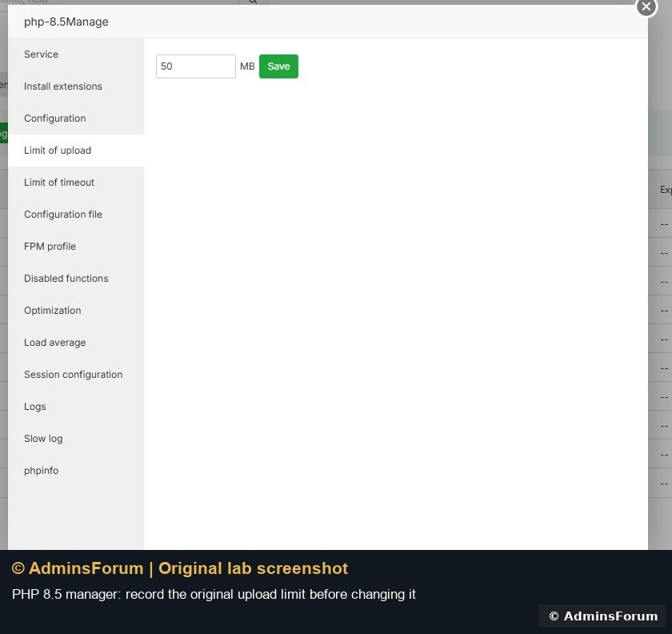The image size is (672, 634).
Task: Go to Limit of timeout tab
Action: click(76, 183)
